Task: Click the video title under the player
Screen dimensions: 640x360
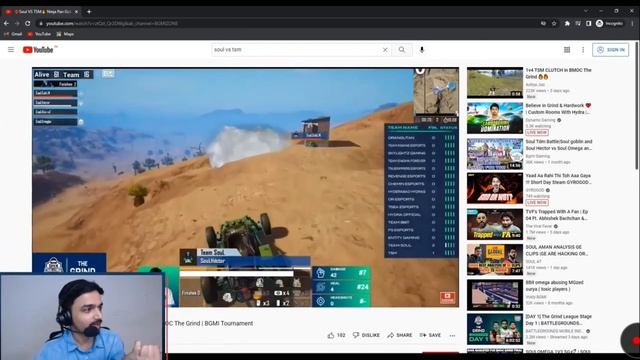Action: (209, 323)
